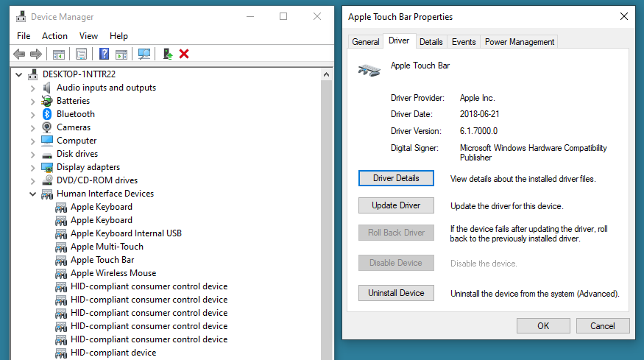Click the DVD/CD-ROM drives category icon
Screen dimensions: 644x360
(x=47, y=180)
